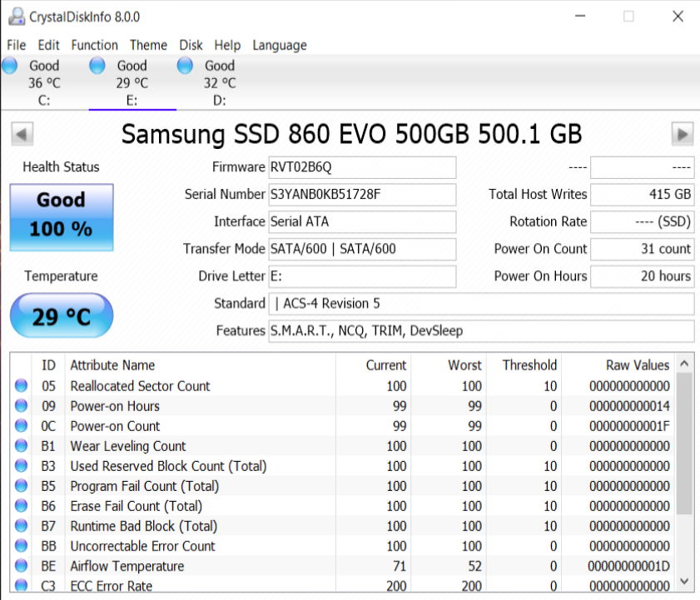The width and height of the screenshot is (700, 600).
Task: Click status orb for Program Fail Count
Action: coord(21,485)
